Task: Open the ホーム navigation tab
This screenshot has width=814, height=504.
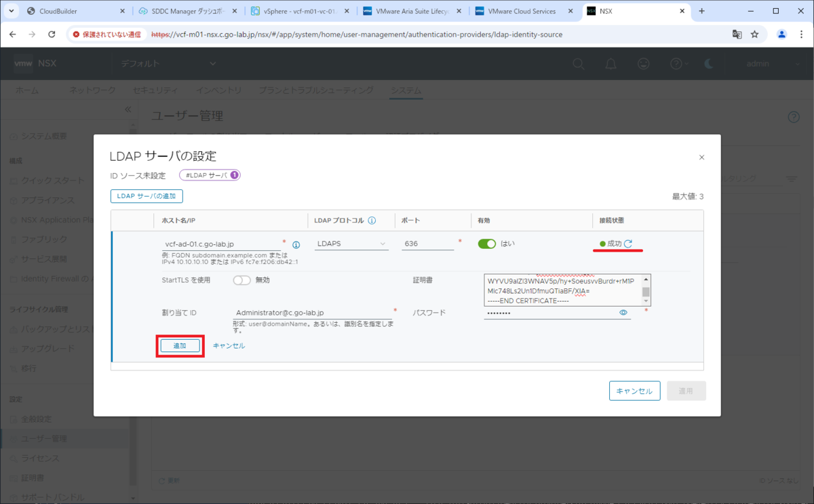Action: [x=27, y=90]
